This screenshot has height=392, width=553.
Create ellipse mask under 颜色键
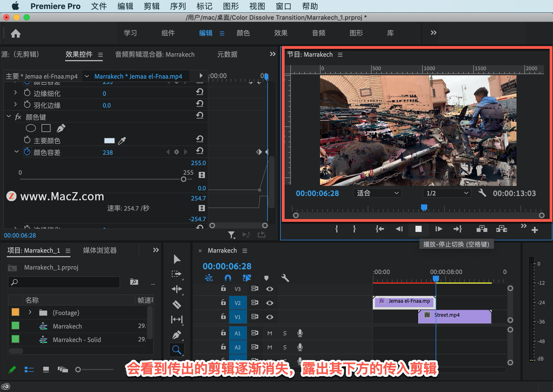(31, 128)
